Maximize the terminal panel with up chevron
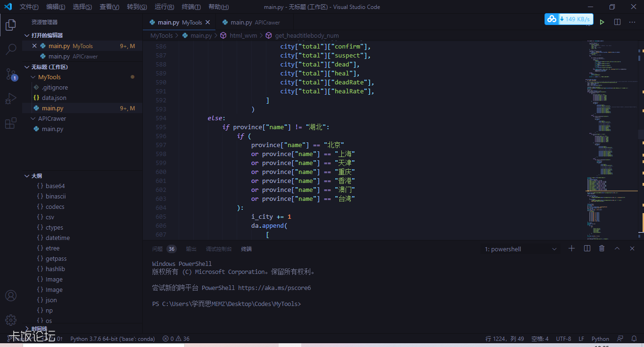This screenshot has height=347, width=644. pyautogui.click(x=617, y=248)
